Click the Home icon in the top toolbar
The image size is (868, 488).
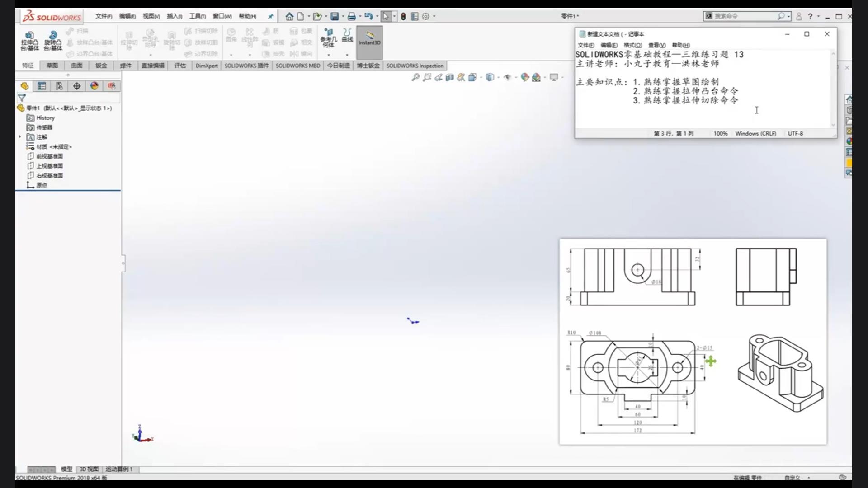(289, 16)
